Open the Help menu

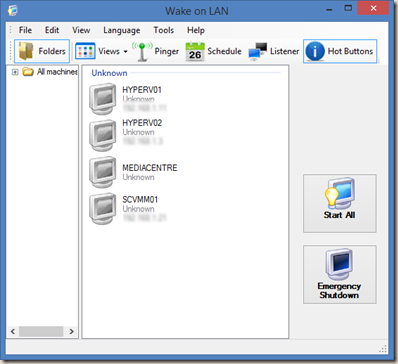[196, 30]
